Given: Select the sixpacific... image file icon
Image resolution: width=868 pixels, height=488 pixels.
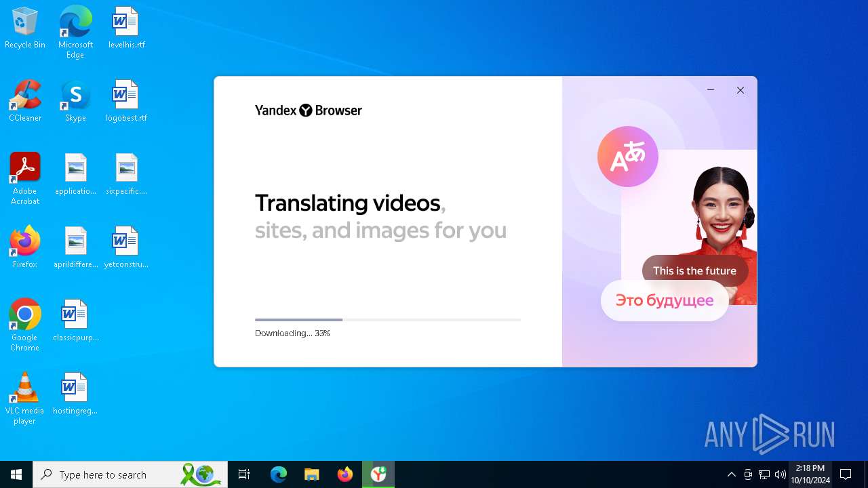Looking at the screenshot, I should coord(126,175).
